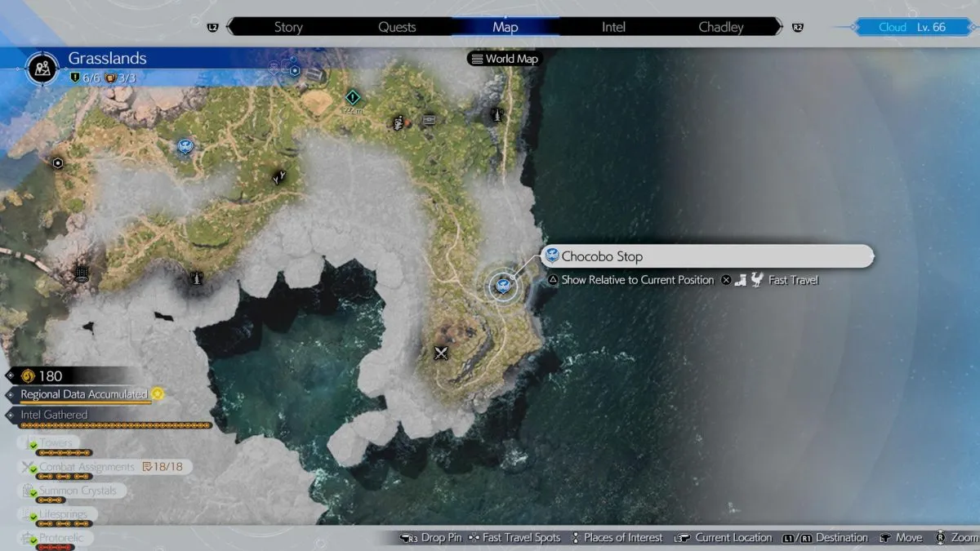
Task: Click Show Relative to Current Position
Action: pyautogui.click(x=630, y=280)
